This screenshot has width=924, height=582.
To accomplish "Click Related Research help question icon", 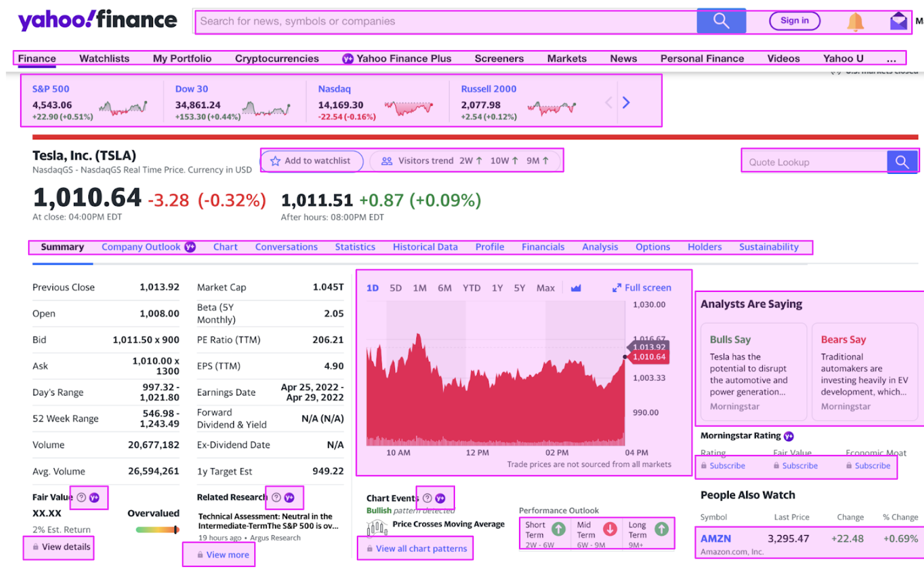I will click(277, 497).
